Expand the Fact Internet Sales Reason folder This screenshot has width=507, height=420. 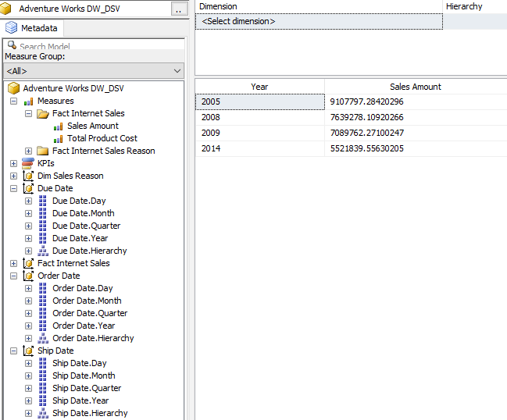click(28, 151)
